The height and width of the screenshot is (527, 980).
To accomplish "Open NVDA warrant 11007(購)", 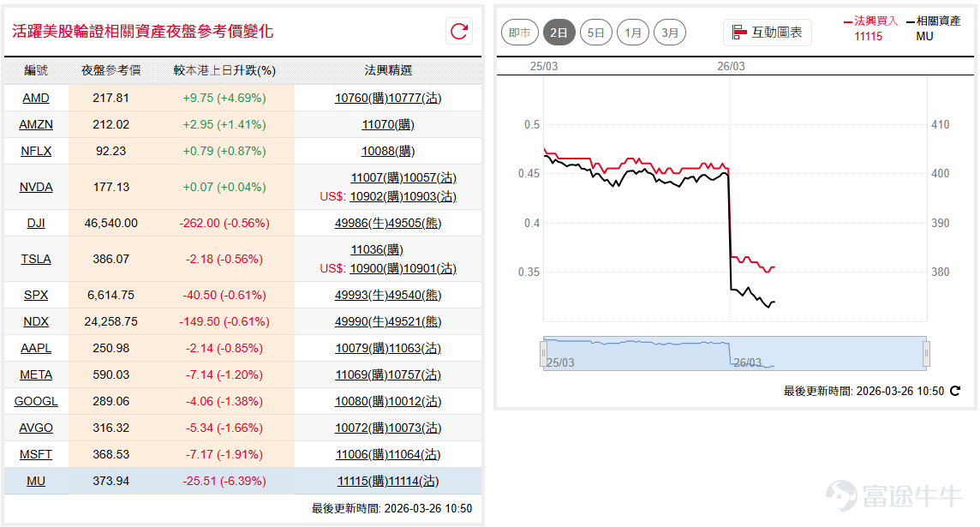I will [x=377, y=177].
